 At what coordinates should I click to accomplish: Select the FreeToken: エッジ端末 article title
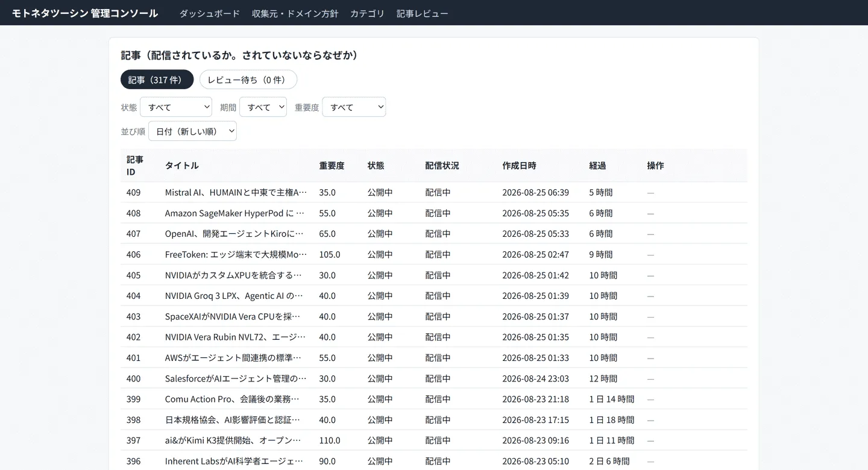click(236, 255)
